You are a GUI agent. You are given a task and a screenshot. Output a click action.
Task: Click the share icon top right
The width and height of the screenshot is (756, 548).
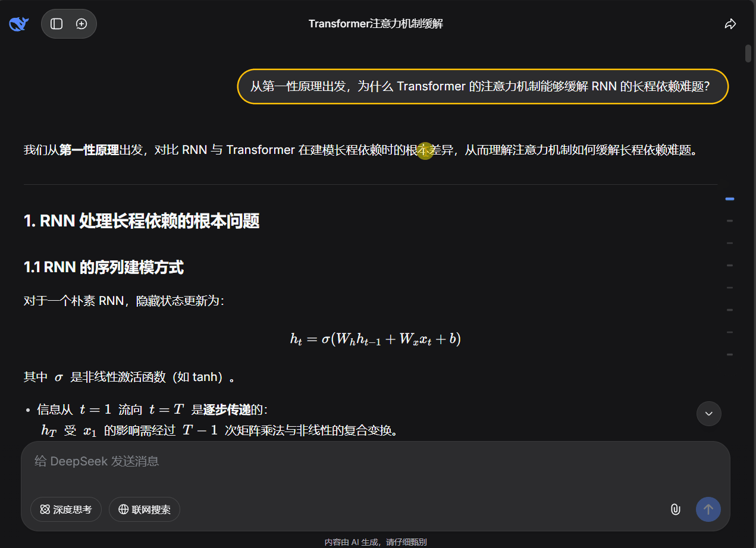click(x=730, y=23)
